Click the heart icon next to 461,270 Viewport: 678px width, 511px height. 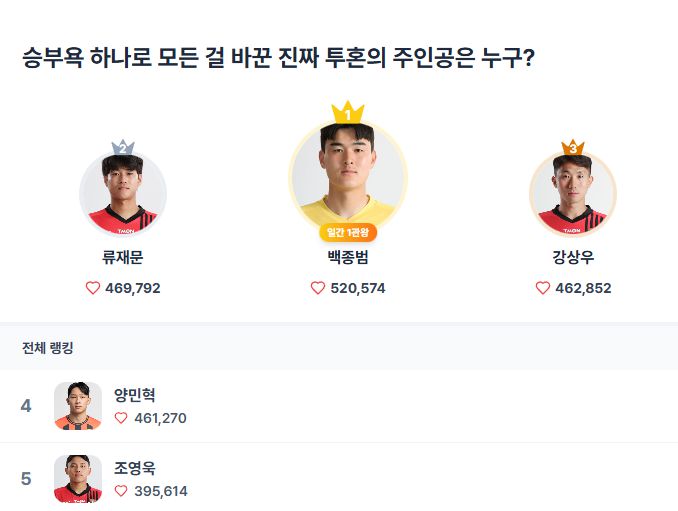click(121, 418)
